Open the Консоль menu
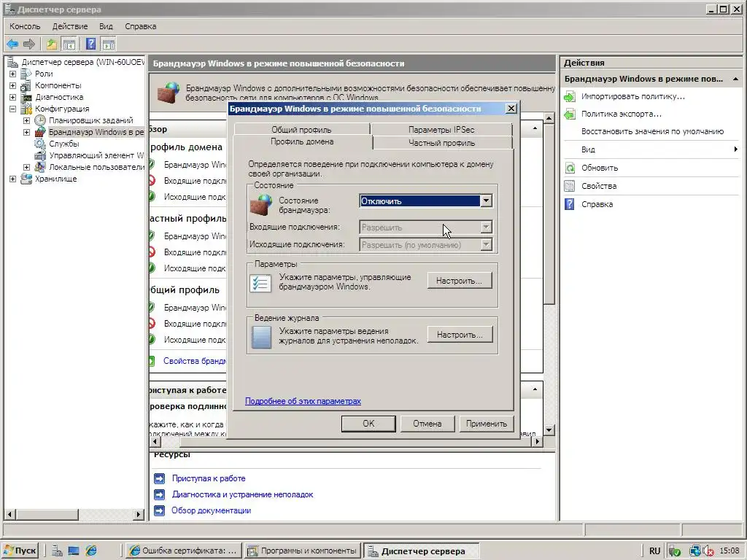This screenshot has width=747, height=560. pos(25,27)
